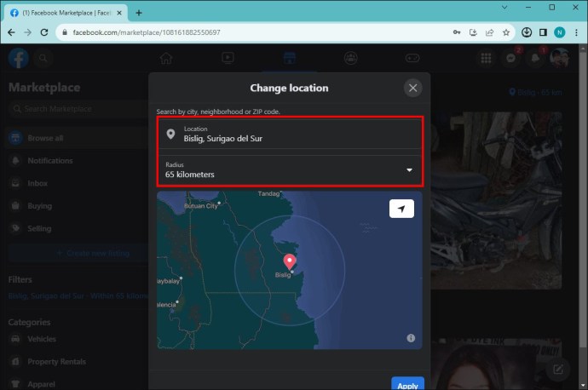Select the Property Rentals category
Screen dimensions: 588x390
tap(77, 362)
